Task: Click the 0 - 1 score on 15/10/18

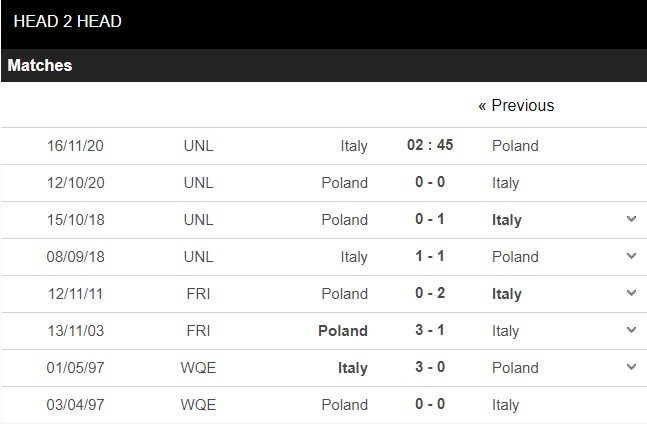Action: tap(430, 219)
